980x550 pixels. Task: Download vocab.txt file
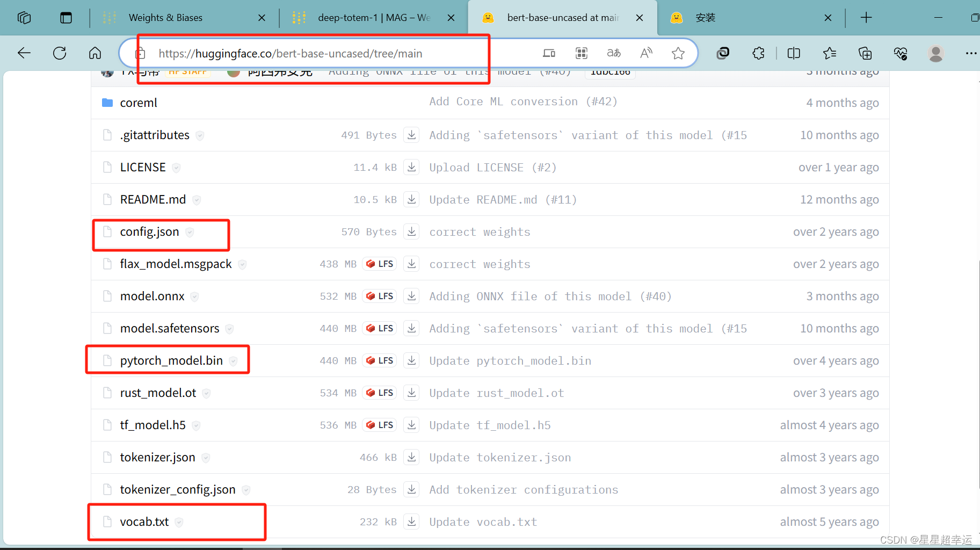pos(411,522)
